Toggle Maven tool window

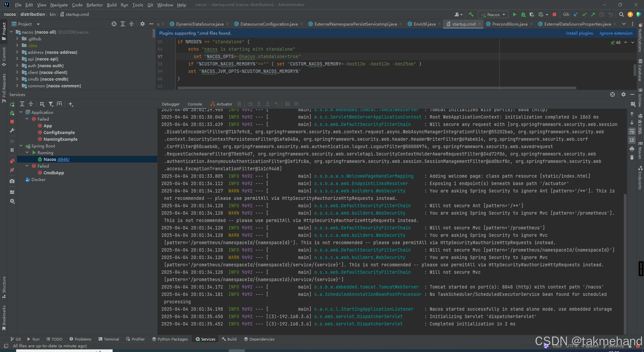point(640,150)
